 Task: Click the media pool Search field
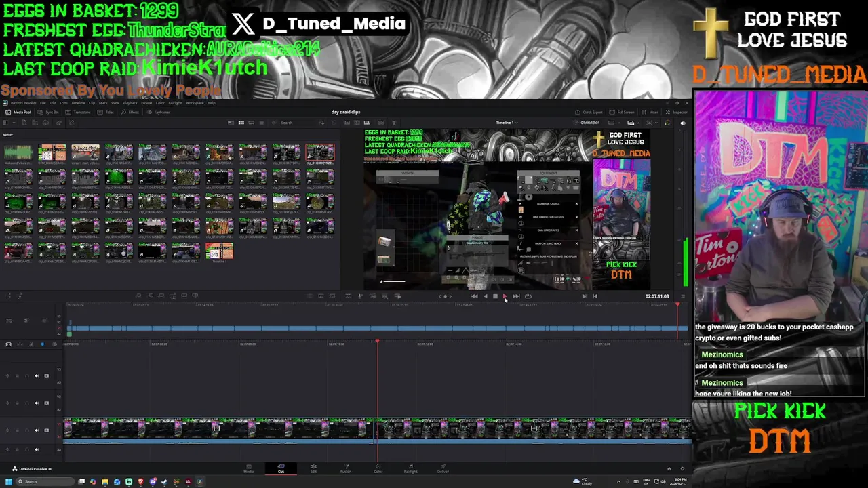296,123
